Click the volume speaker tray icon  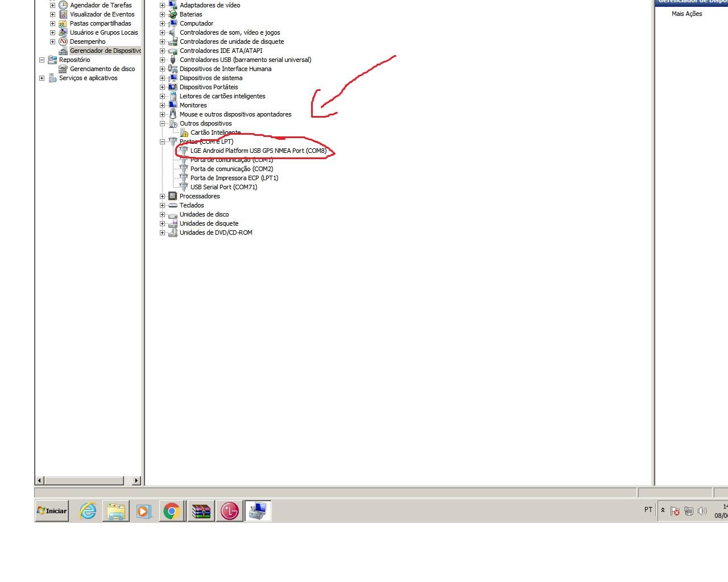pos(702,511)
